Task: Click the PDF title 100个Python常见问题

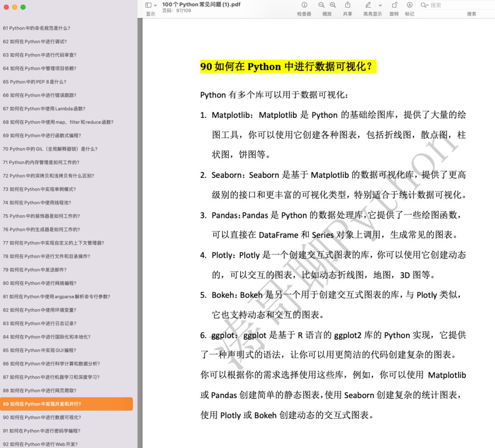Action: [201, 5]
